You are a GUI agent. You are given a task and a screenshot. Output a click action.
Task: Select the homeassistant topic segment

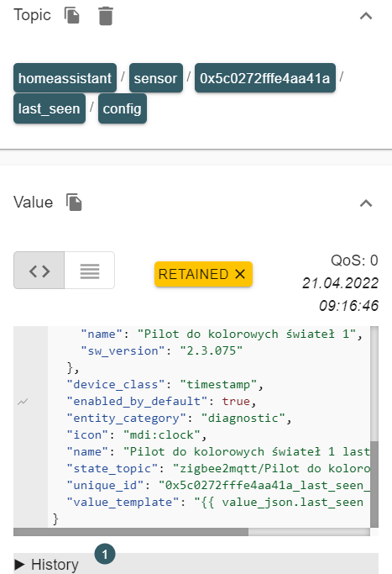(x=65, y=78)
